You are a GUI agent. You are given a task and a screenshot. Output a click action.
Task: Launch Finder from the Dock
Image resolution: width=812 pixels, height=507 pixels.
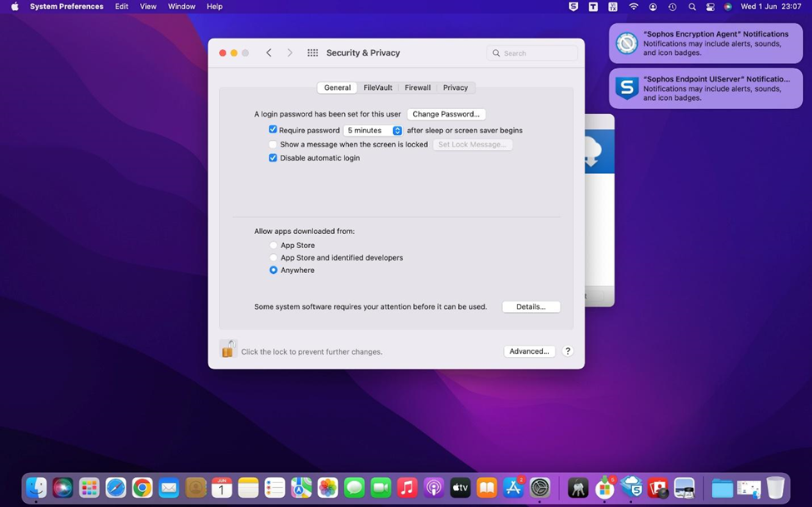click(37, 488)
